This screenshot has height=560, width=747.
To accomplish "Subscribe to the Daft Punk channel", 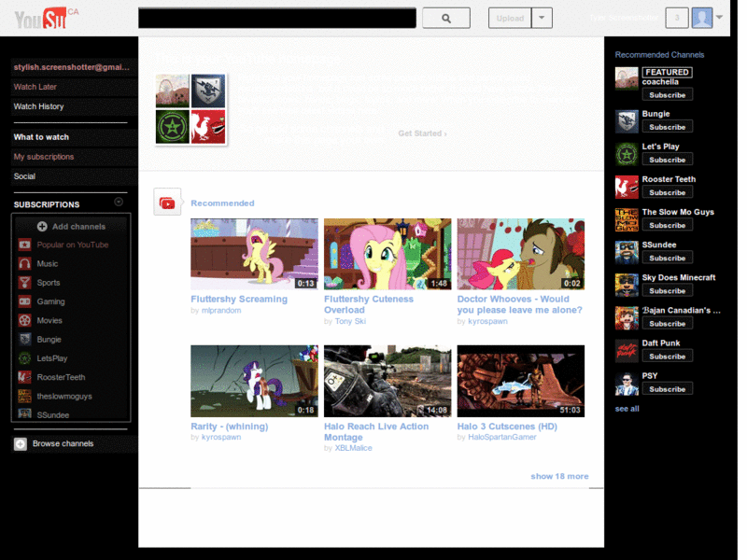I will click(x=667, y=357).
